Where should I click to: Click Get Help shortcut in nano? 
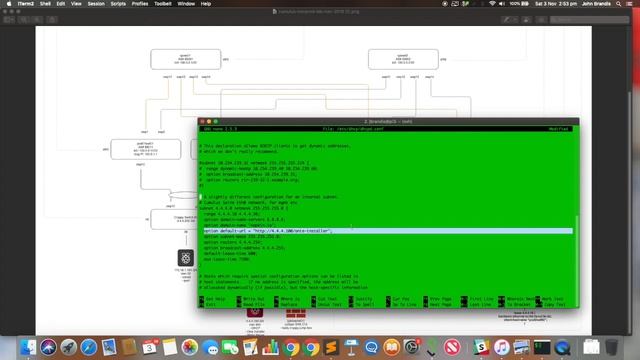coord(212,299)
